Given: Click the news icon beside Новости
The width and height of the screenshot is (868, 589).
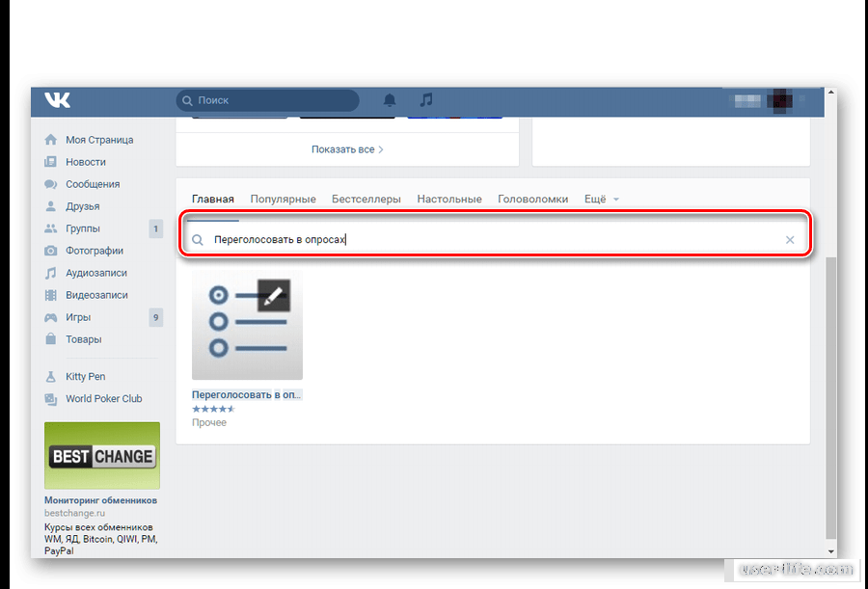Looking at the screenshot, I should pyautogui.click(x=50, y=162).
